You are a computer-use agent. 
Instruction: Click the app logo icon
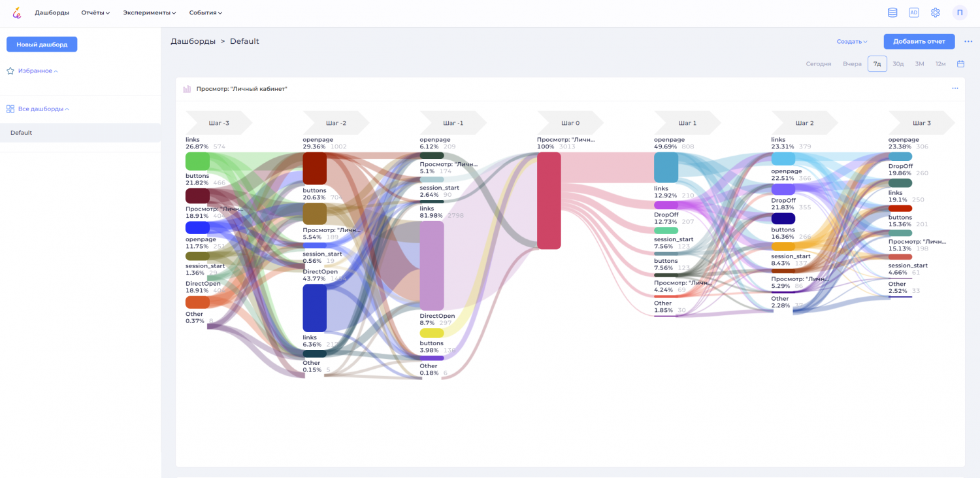click(17, 12)
